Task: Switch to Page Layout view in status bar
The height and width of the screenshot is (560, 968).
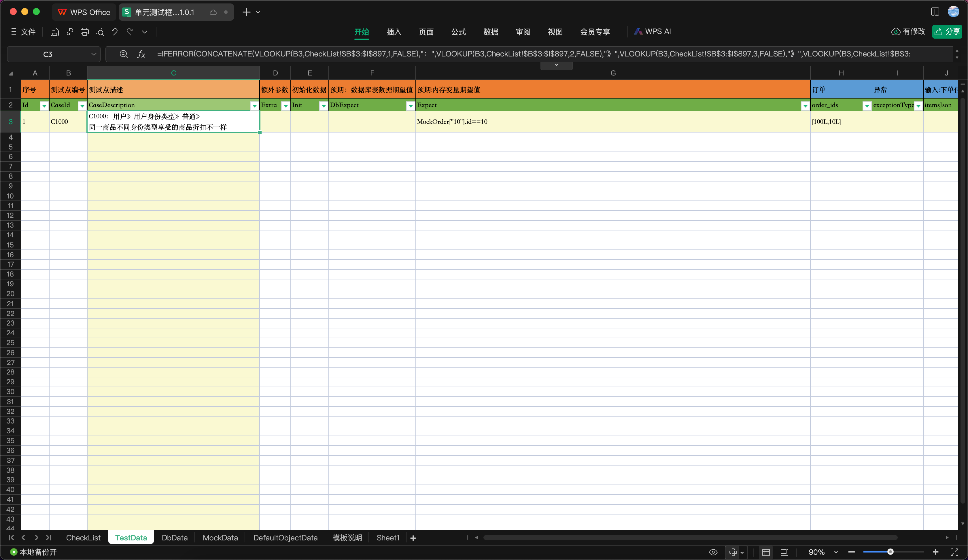Action: 784,552
